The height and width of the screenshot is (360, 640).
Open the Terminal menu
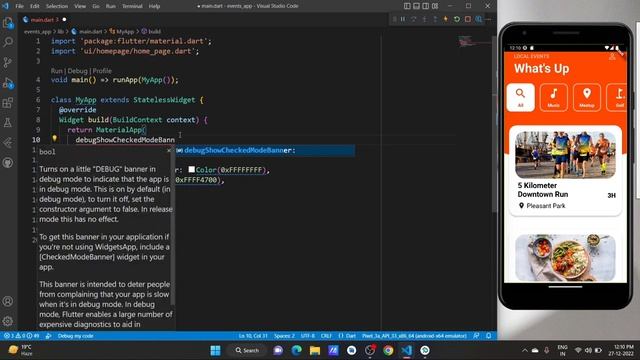(132, 6)
